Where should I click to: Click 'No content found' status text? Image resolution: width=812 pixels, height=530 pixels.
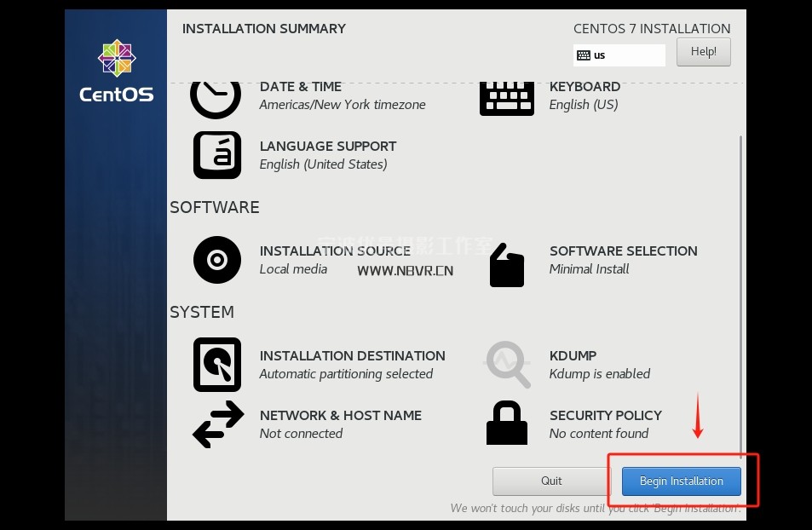(599, 433)
